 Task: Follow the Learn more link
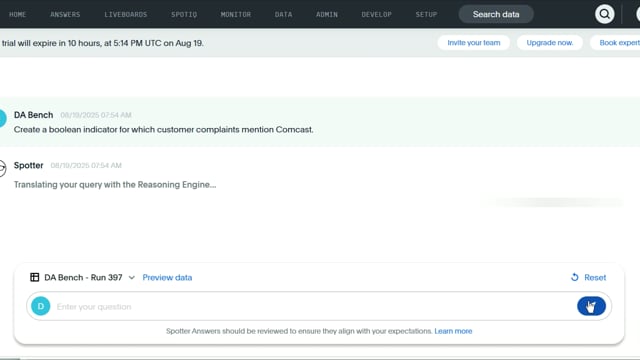pyautogui.click(x=453, y=331)
